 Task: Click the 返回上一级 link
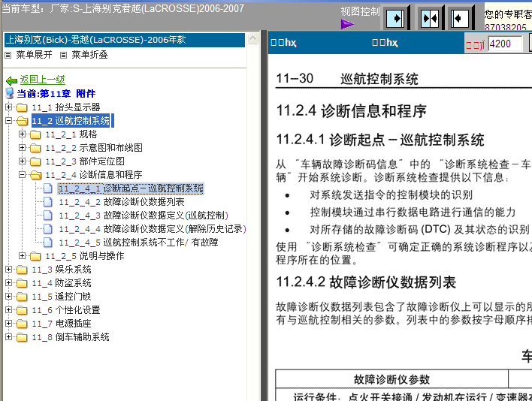point(42,80)
